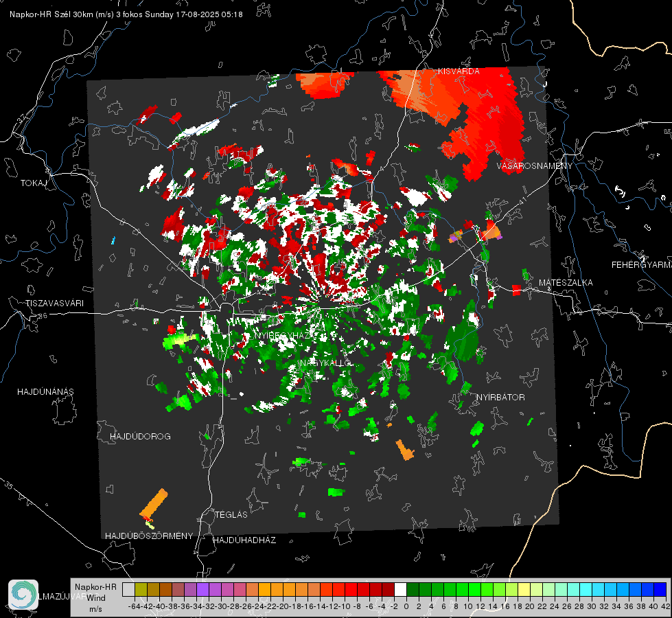
Task: Click the NAGYKÁLLÓ city label
Action: 326,363
